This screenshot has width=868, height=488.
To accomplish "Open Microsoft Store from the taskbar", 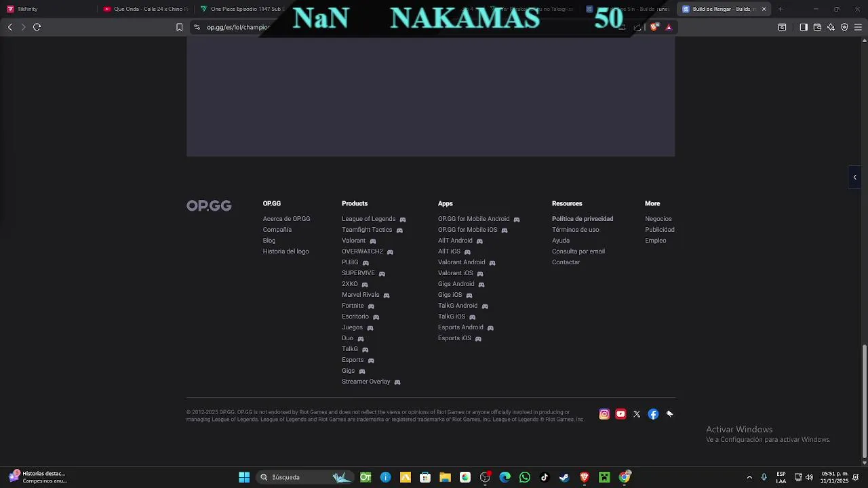I will pyautogui.click(x=425, y=477).
